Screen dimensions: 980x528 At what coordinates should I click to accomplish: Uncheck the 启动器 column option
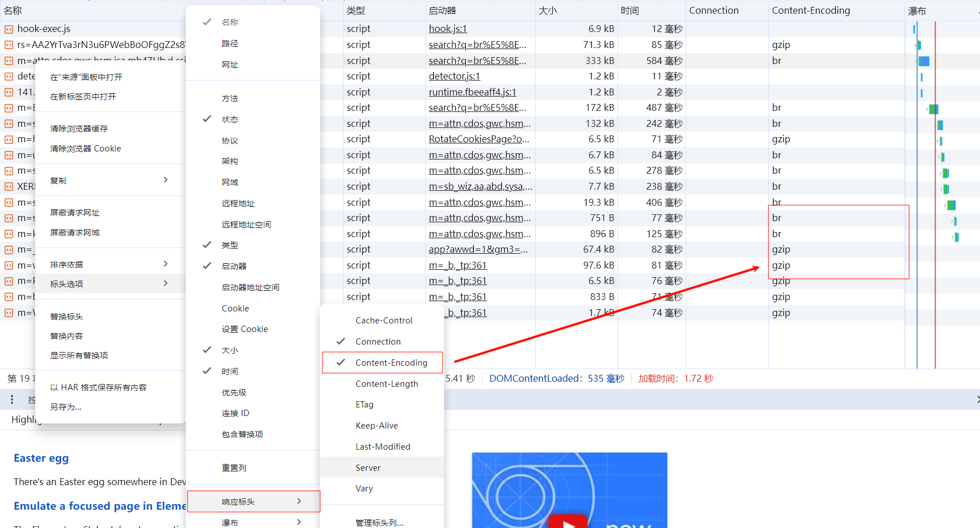pyautogui.click(x=234, y=266)
